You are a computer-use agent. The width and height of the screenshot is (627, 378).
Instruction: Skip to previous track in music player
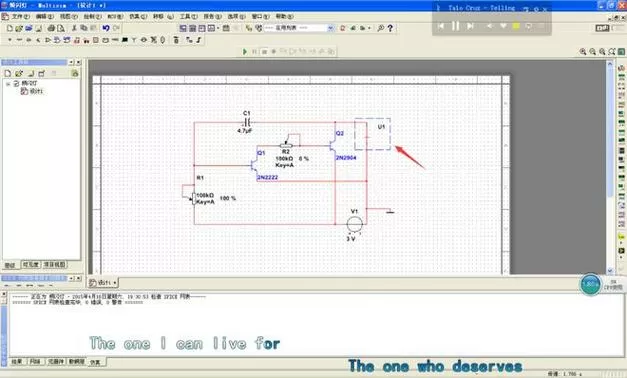pyautogui.click(x=441, y=26)
